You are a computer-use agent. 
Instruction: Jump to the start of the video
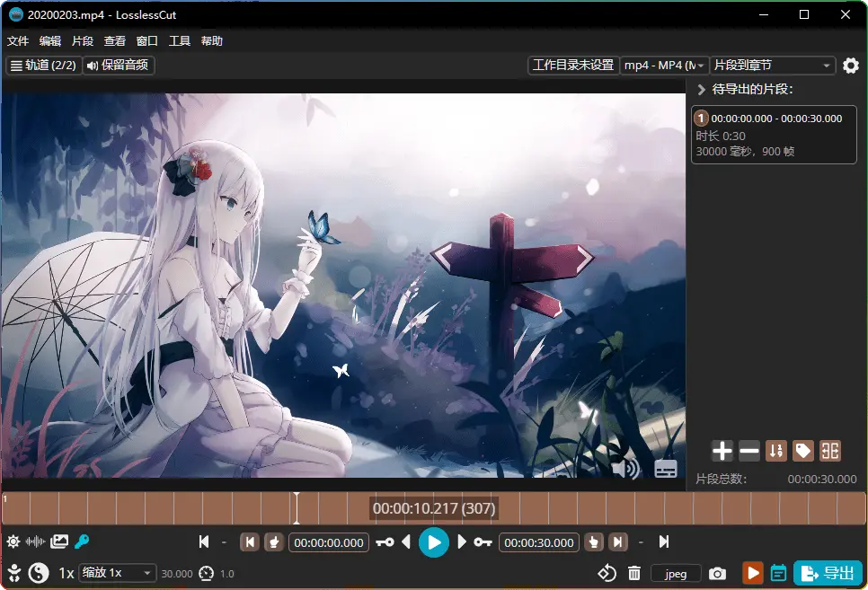click(x=204, y=542)
